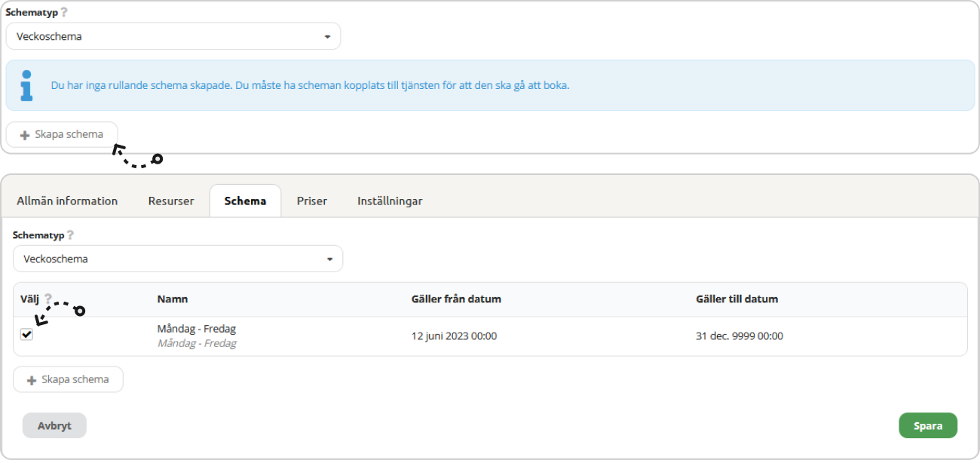Click the Gäller från datum column header
This screenshot has height=460, width=980.
456,299
